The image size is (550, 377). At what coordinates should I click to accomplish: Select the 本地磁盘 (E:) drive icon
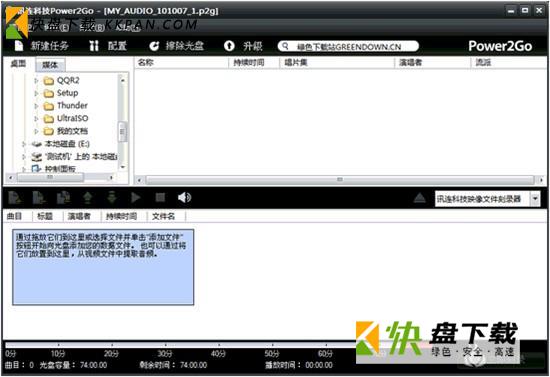click(36, 144)
